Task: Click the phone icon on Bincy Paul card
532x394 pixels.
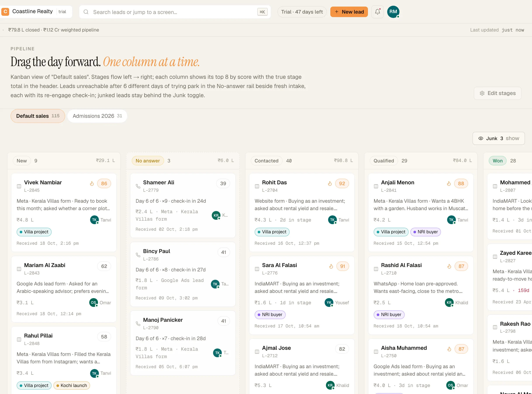Action: (x=138, y=255)
